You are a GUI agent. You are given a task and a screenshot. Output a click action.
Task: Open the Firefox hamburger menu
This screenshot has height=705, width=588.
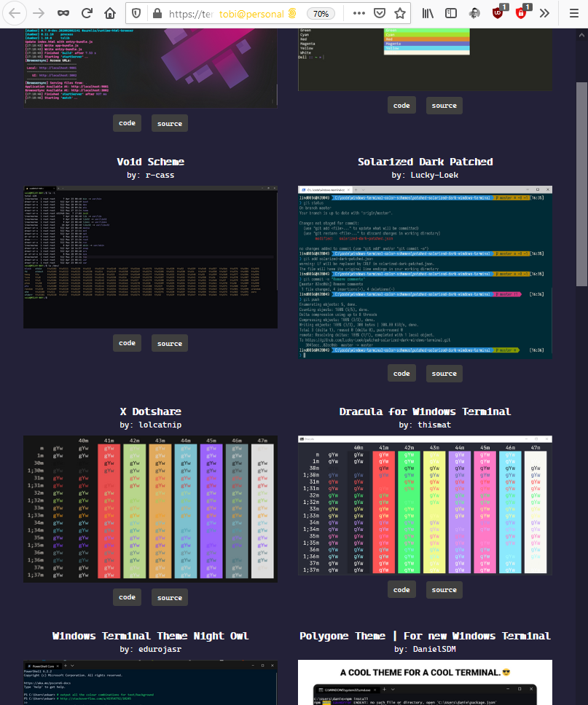(569, 13)
